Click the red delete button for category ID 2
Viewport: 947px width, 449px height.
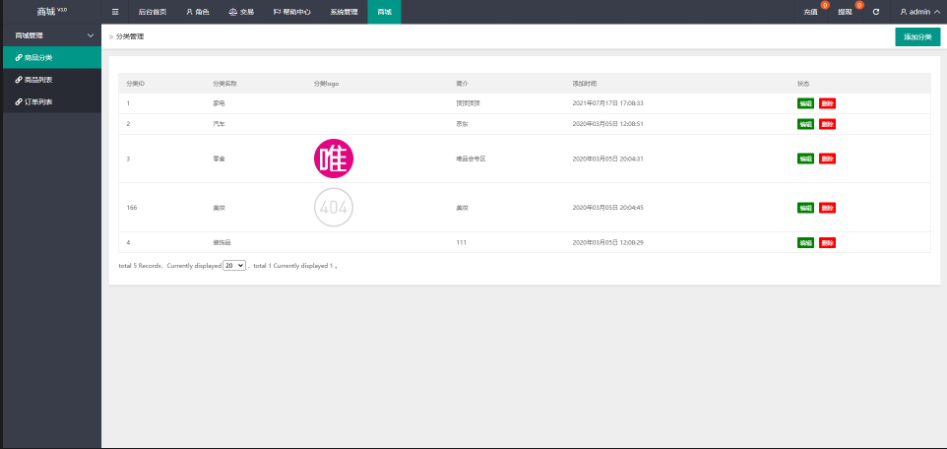827,124
